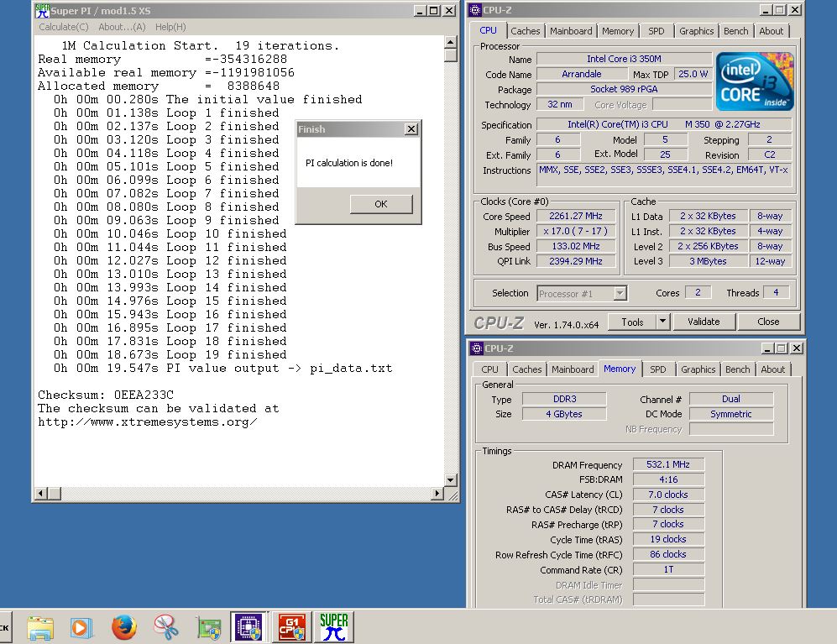Open the Processor #1 selection dropdown

[582, 293]
